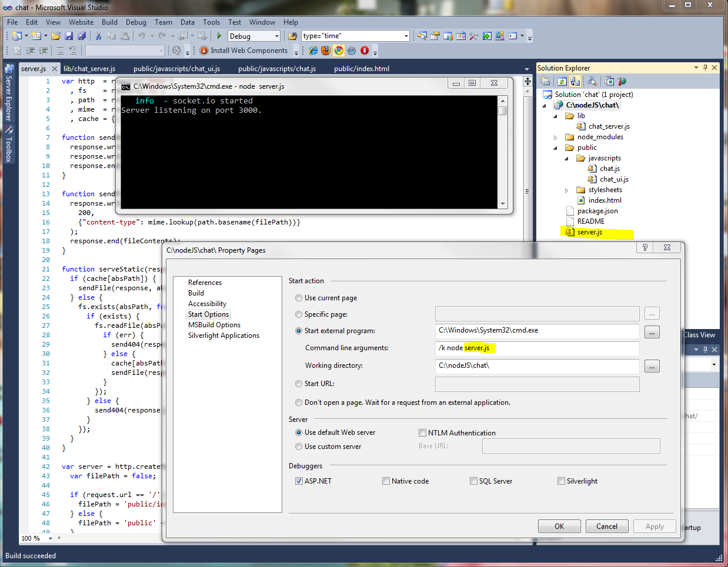Open the open-documents tab list dropdown
The height and width of the screenshot is (567, 728).
click(x=527, y=69)
